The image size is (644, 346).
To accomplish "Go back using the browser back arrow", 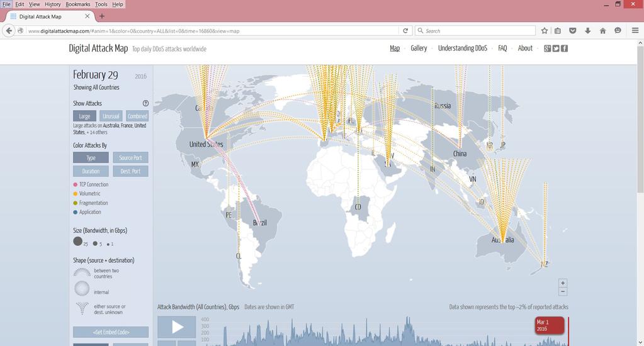I will coord(9,31).
